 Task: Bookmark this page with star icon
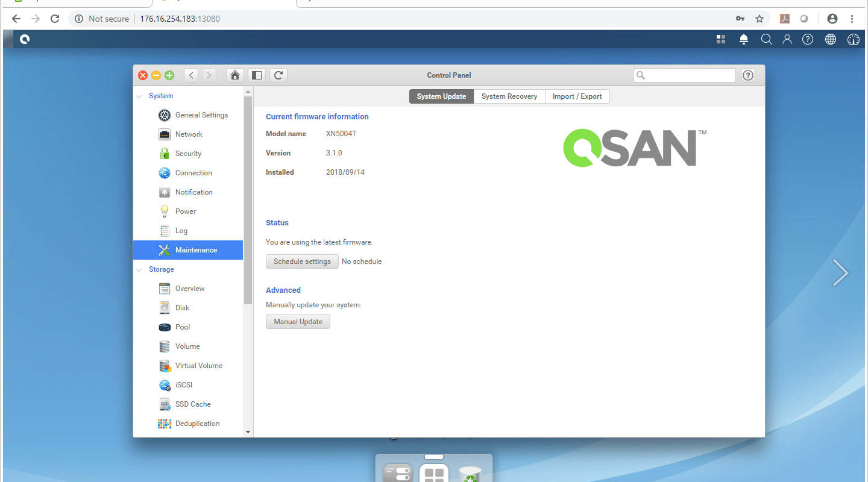[x=759, y=19]
